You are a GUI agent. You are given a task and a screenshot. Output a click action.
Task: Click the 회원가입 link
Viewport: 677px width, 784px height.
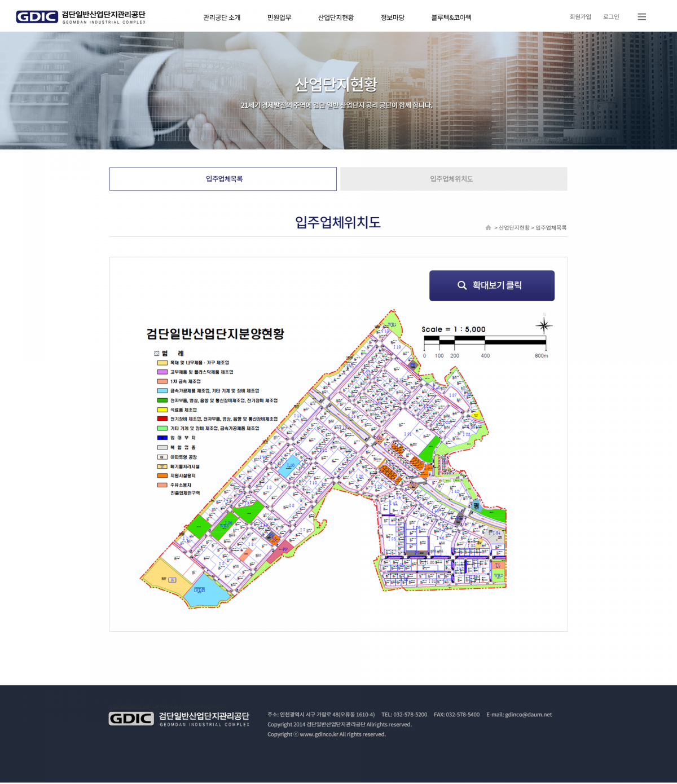pyautogui.click(x=580, y=17)
